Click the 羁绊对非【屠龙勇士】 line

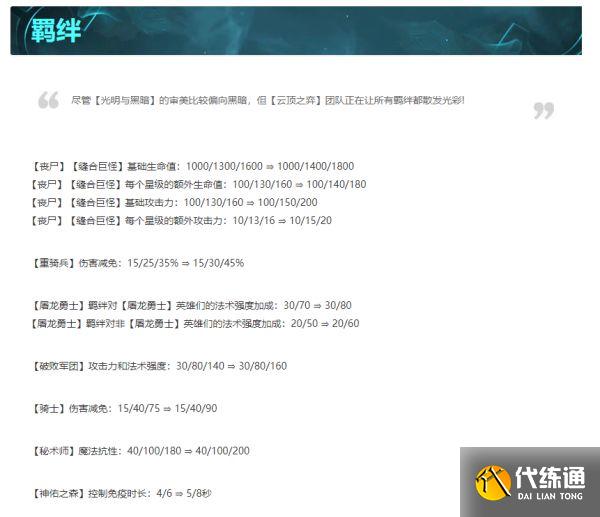(195, 323)
